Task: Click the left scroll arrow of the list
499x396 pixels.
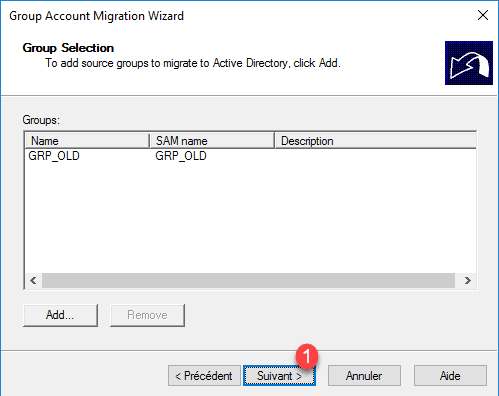Action: click(33, 280)
